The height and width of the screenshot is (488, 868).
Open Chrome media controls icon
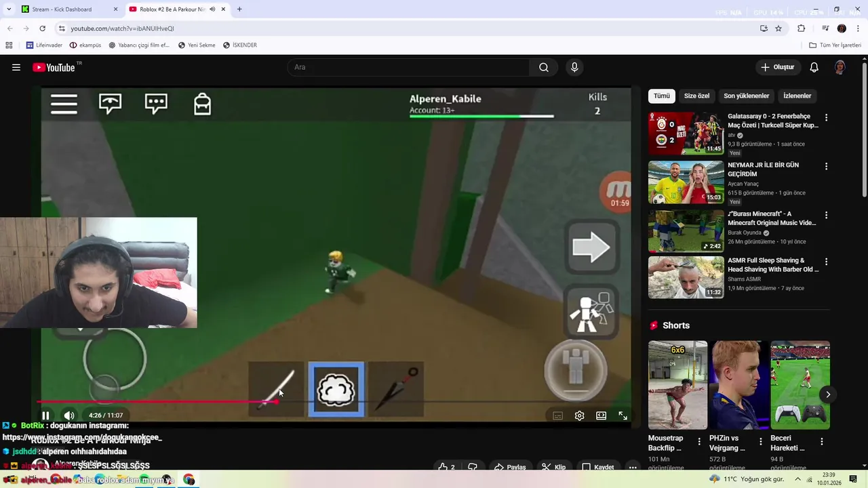pos(825,28)
